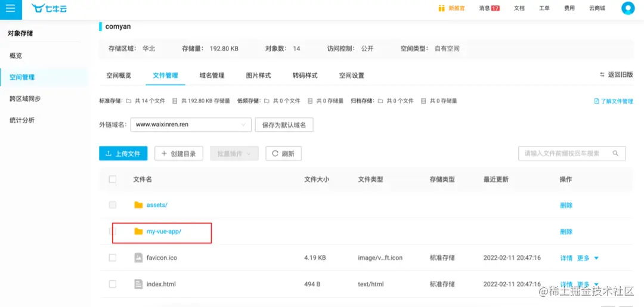
Task: Switch to 空间设置 tab
Action: [x=352, y=76]
